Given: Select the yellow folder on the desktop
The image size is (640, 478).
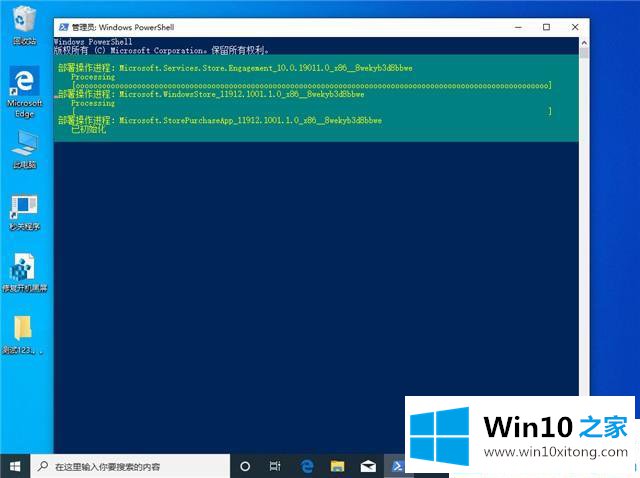Looking at the screenshot, I should point(23,334).
